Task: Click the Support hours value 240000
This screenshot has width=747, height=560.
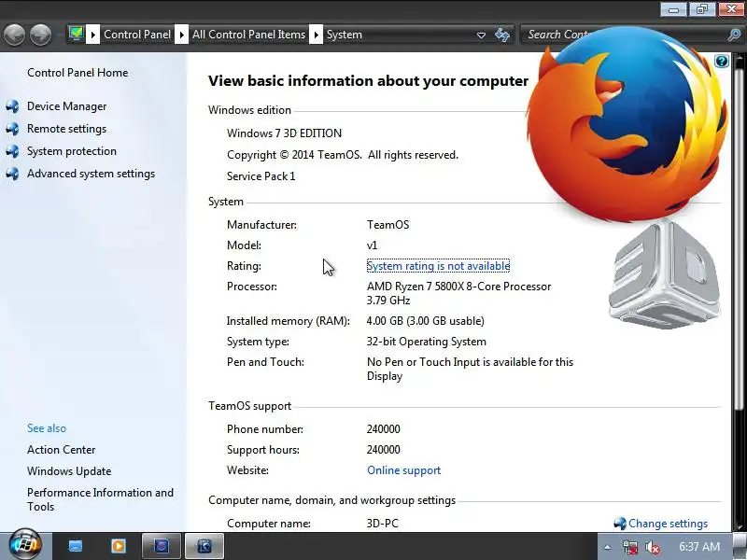Action: tap(384, 450)
